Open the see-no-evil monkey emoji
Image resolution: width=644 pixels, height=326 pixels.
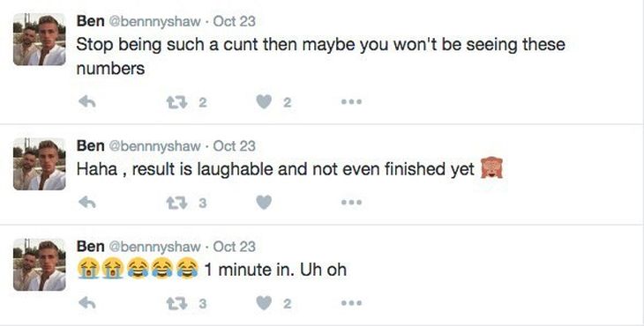click(x=492, y=168)
